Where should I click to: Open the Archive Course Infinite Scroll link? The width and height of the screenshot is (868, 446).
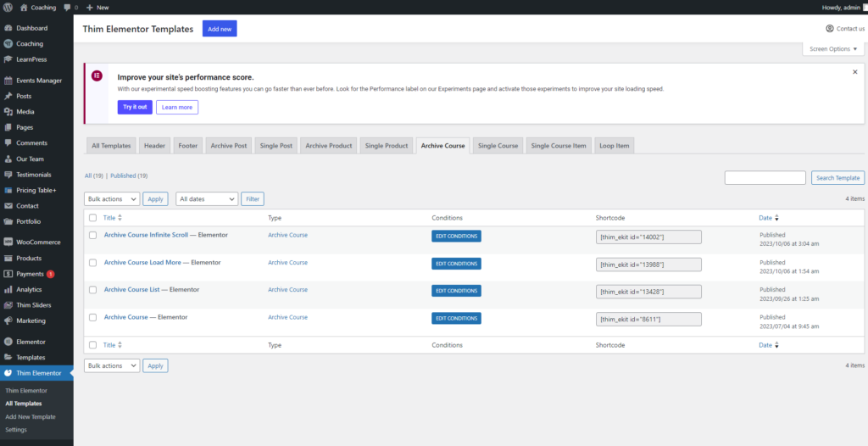[146, 235]
